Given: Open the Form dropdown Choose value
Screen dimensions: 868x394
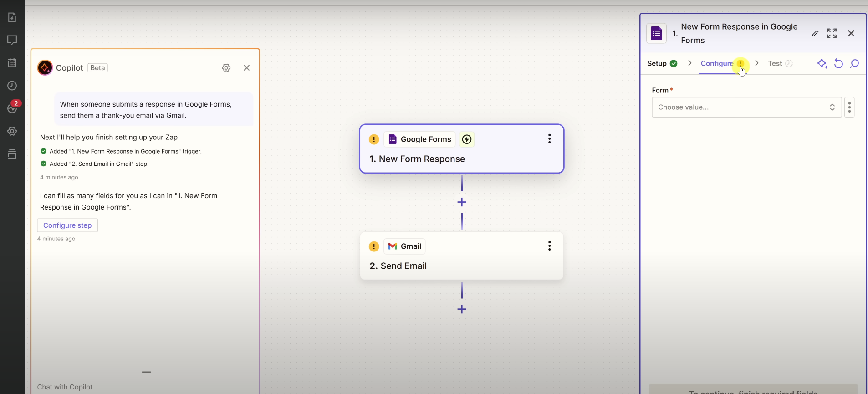Looking at the screenshot, I should tap(747, 107).
